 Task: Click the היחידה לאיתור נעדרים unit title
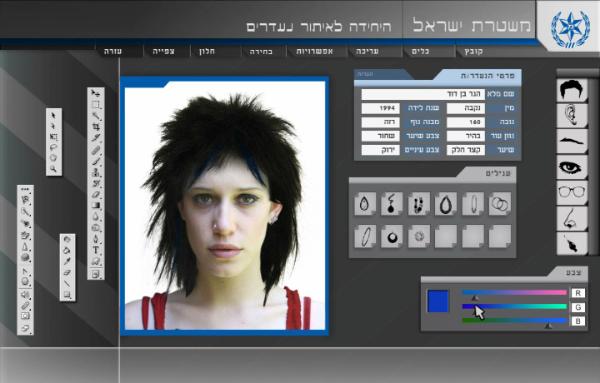(319, 27)
